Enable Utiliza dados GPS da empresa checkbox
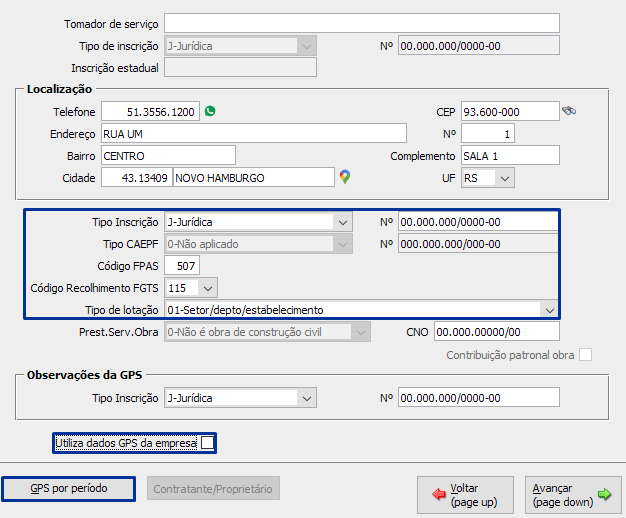Screen dimensions: 626x518 point(207,443)
